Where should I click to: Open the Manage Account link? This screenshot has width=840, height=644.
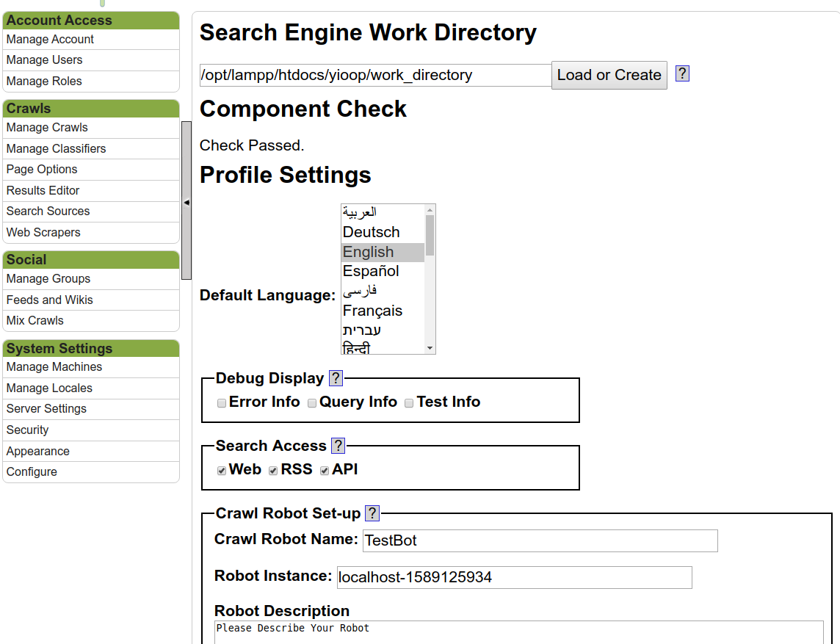coord(50,40)
